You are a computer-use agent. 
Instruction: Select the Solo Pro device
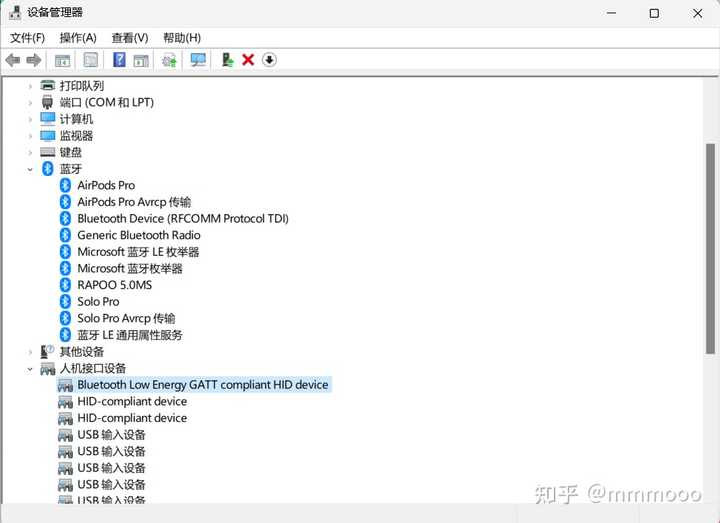click(x=98, y=302)
